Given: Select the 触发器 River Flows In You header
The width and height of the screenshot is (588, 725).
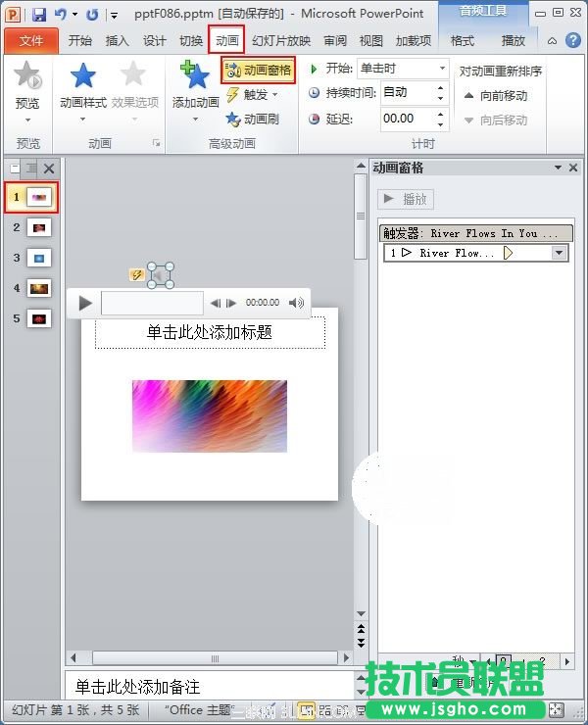Looking at the screenshot, I should [x=476, y=233].
